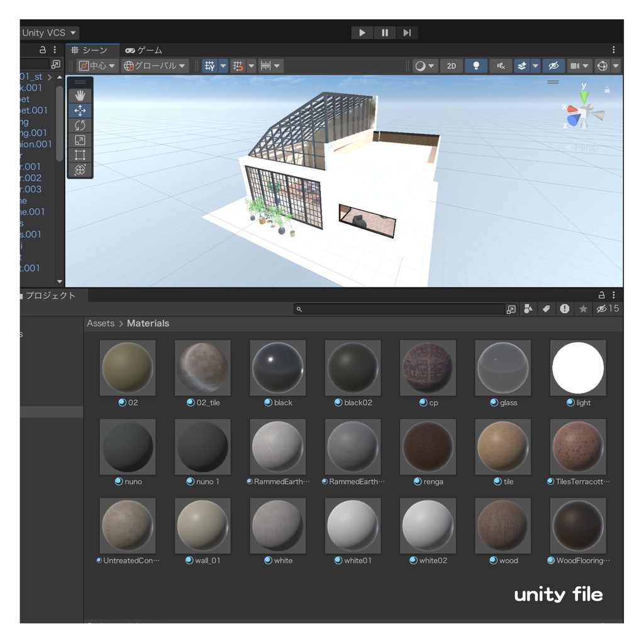Screen dimensions: 644x644
Task: Click Search by Type filter icon
Action: click(x=528, y=309)
